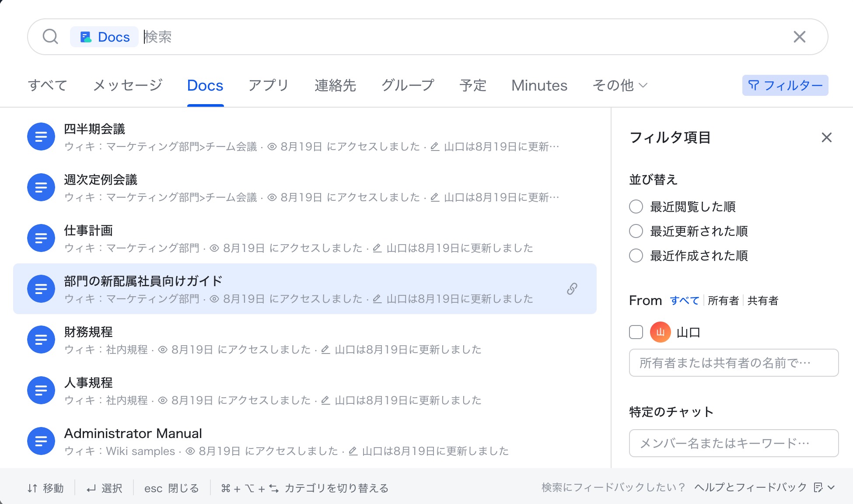Switch to the メッセージ tab

pos(128,85)
